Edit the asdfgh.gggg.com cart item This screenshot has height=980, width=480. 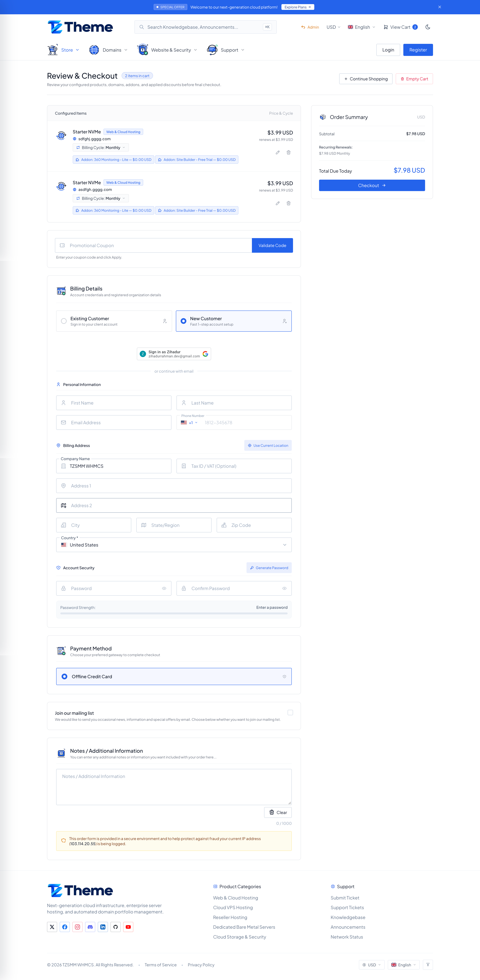click(277, 203)
